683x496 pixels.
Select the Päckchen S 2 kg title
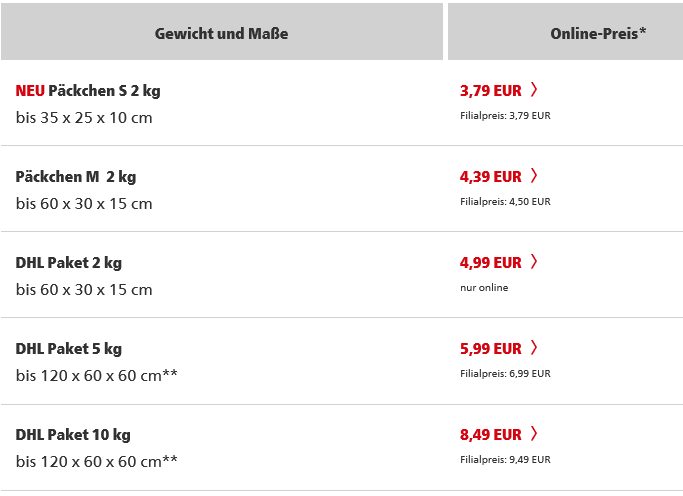click(104, 91)
